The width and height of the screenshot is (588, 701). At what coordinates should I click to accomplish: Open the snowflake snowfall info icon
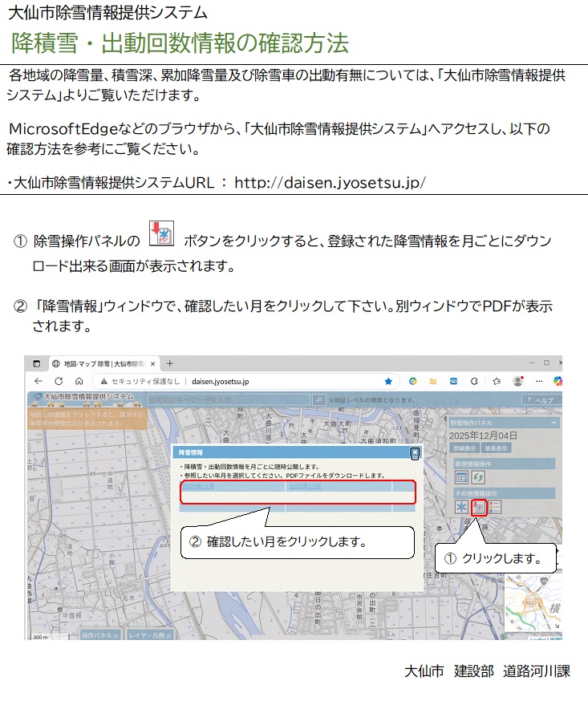pyautogui.click(x=461, y=507)
